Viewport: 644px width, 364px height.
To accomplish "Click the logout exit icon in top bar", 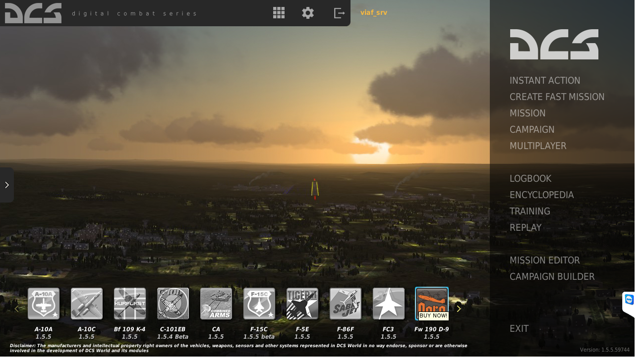I will (x=339, y=13).
